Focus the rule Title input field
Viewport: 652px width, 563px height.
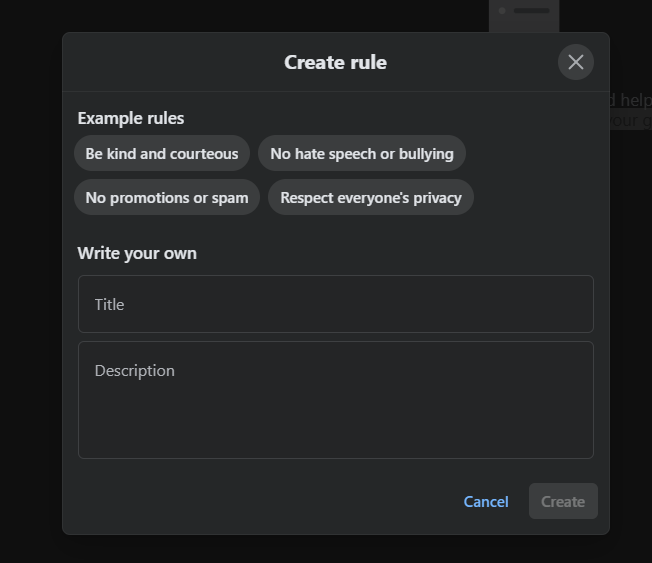pyautogui.click(x=336, y=304)
